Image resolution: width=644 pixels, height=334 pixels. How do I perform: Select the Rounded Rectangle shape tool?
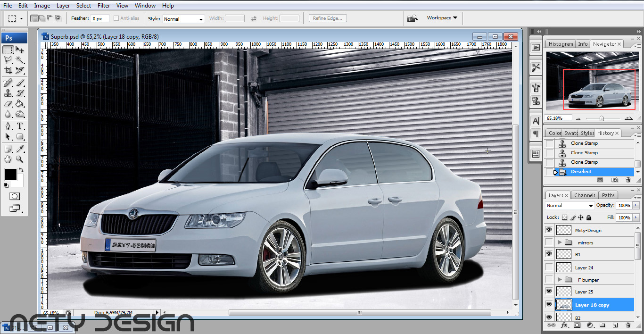click(x=20, y=136)
